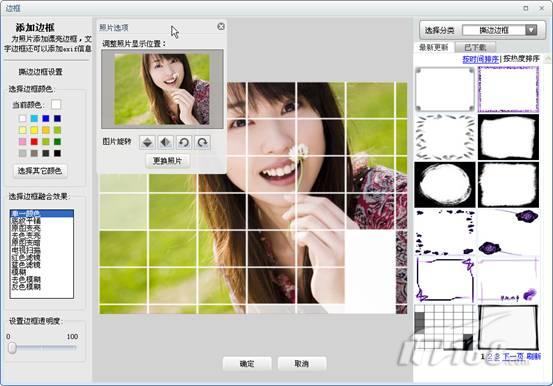The height and width of the screenshot is (386, 553).
Task: Open the 选择分类 dropdown arrow
Action: (531, 30)
